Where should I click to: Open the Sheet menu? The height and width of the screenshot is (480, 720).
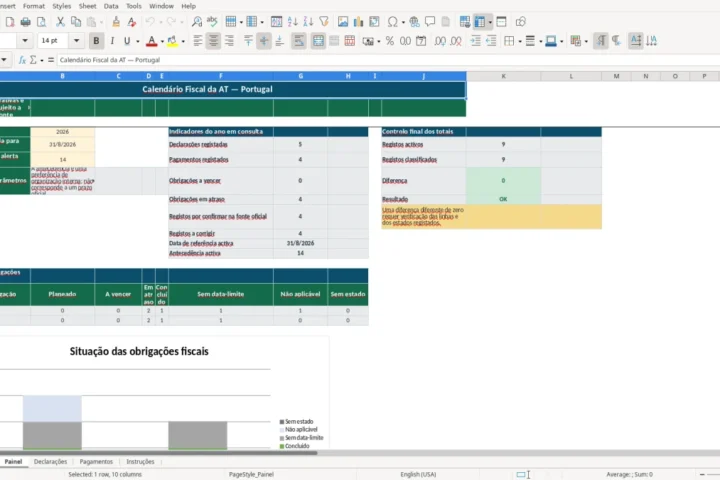(87, 6)
